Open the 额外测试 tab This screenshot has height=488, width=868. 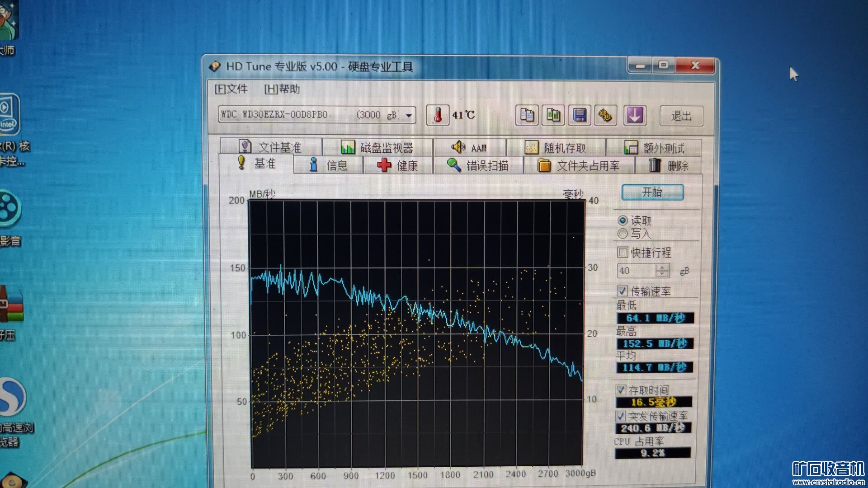(654, 147)
